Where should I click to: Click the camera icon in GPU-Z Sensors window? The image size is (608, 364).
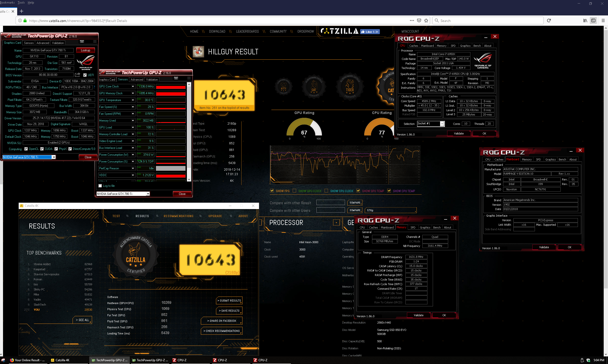point(176,78)
